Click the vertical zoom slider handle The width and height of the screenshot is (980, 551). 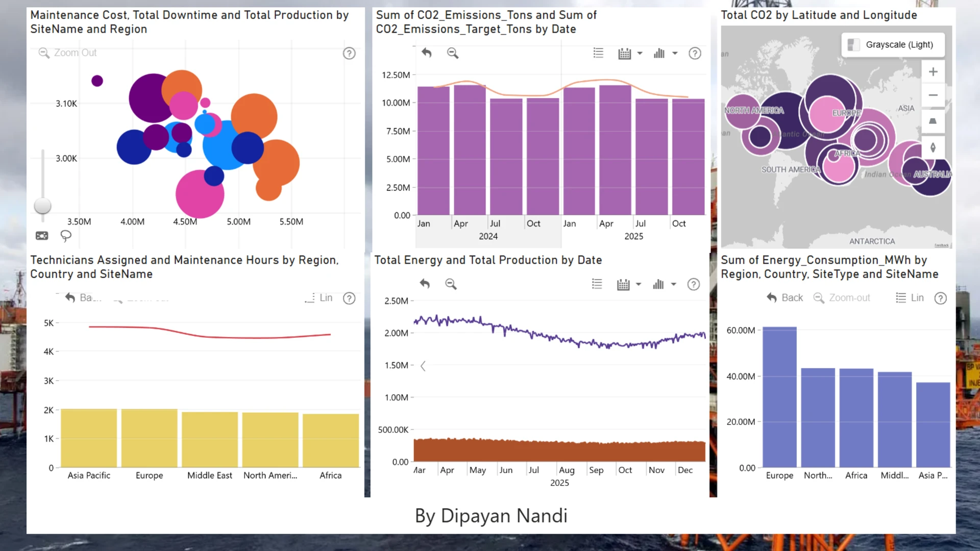(42, 206)
